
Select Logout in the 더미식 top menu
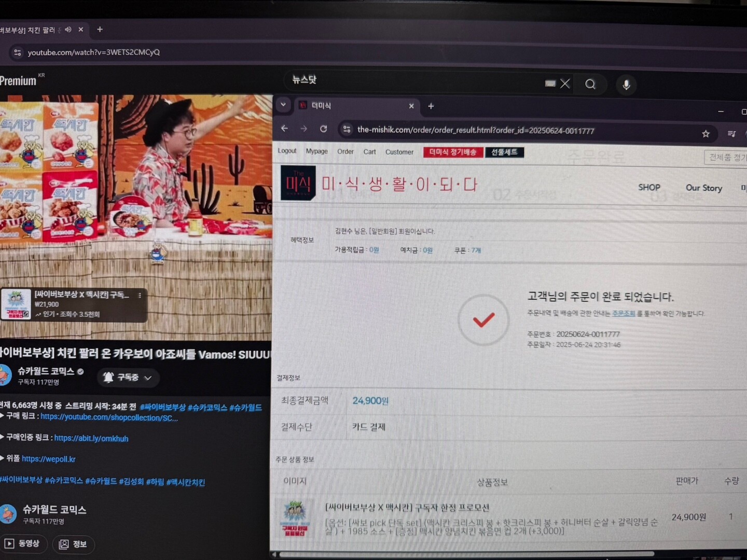click(x=287, y=151)
